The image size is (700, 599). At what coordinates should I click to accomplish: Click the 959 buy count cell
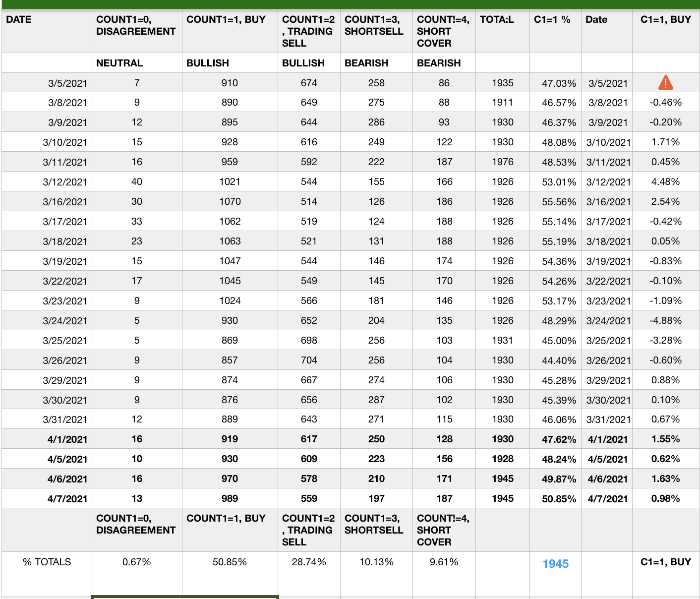pyautogui.click(x=230, y=162)
